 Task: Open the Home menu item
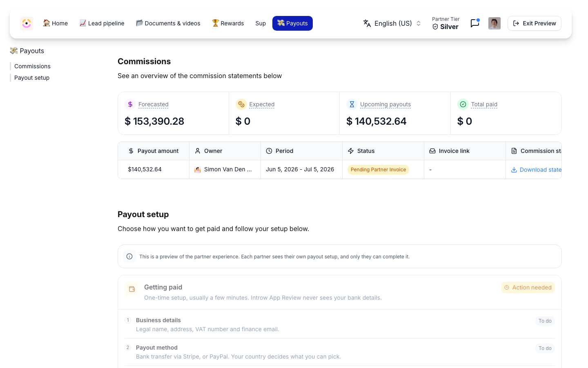click(55, 23)
